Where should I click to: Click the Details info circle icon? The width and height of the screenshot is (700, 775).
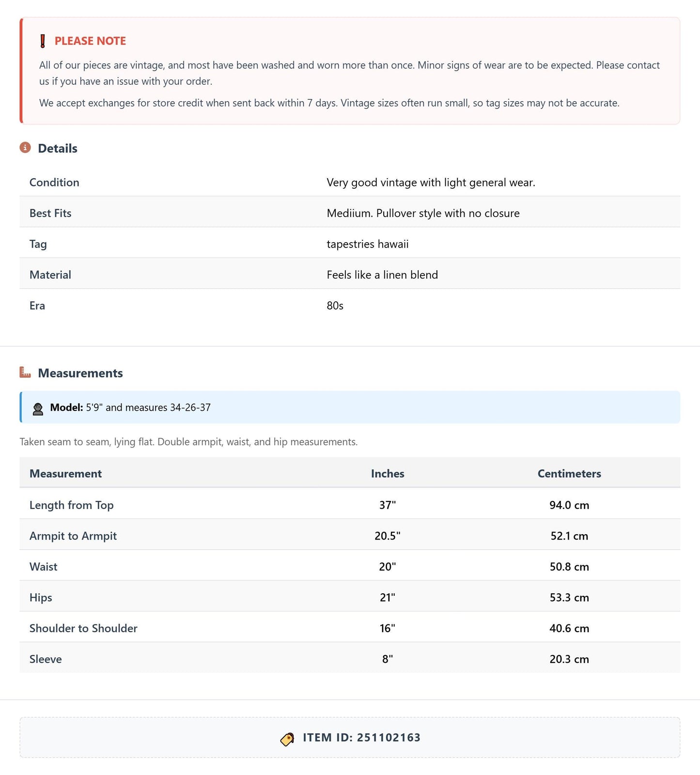pyautogui.click(x=25, y=147)
